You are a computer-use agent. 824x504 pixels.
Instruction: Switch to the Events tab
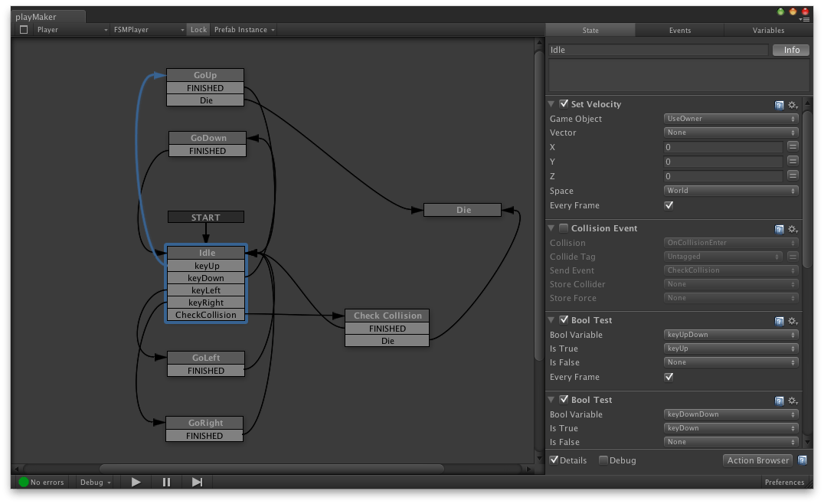click(679, 30)
